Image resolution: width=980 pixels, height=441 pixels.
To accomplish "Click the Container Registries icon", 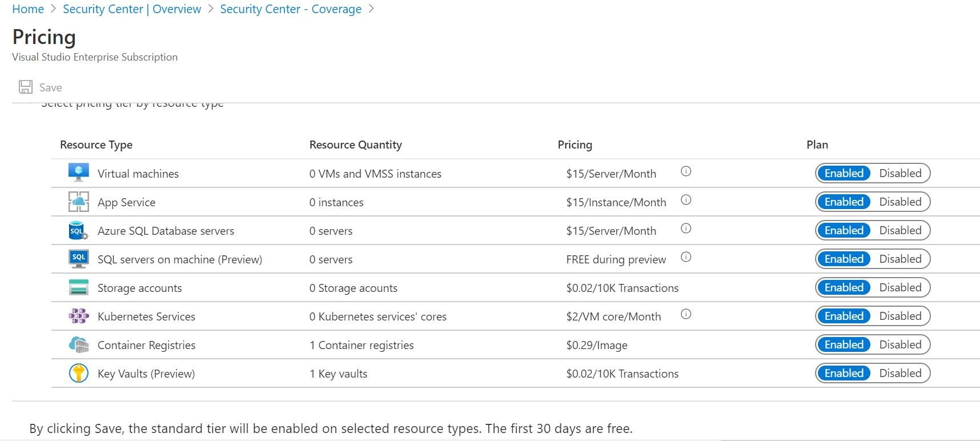I will click(78, 344).
